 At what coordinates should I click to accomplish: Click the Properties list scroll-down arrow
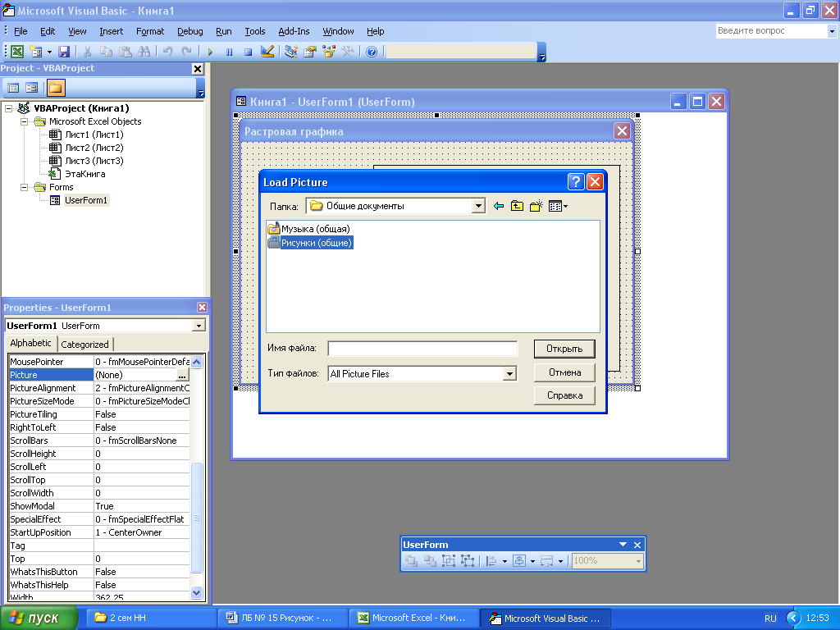pos(197,592)
